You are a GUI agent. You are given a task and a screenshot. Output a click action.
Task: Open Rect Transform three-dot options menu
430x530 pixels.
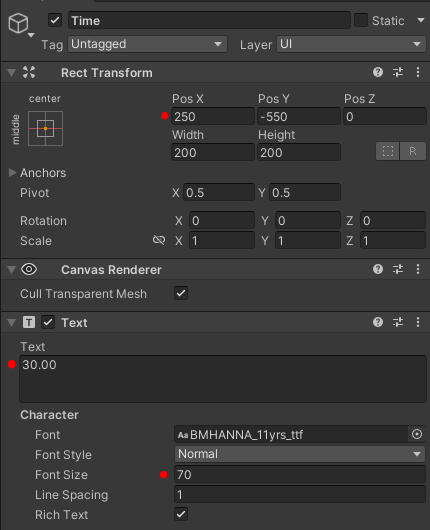pyautogui.click(x=418, y=72)
